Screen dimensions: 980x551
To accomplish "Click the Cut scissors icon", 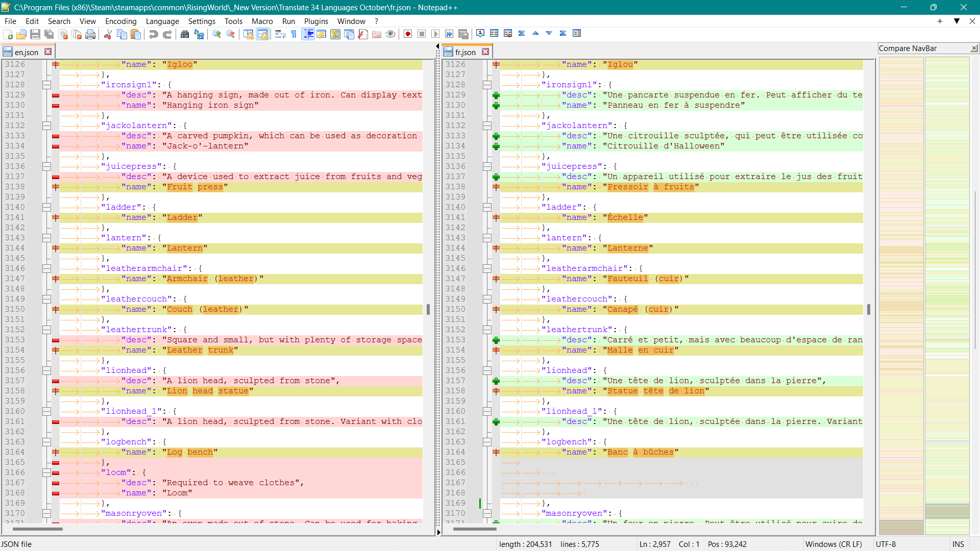I will click(108, 34).
